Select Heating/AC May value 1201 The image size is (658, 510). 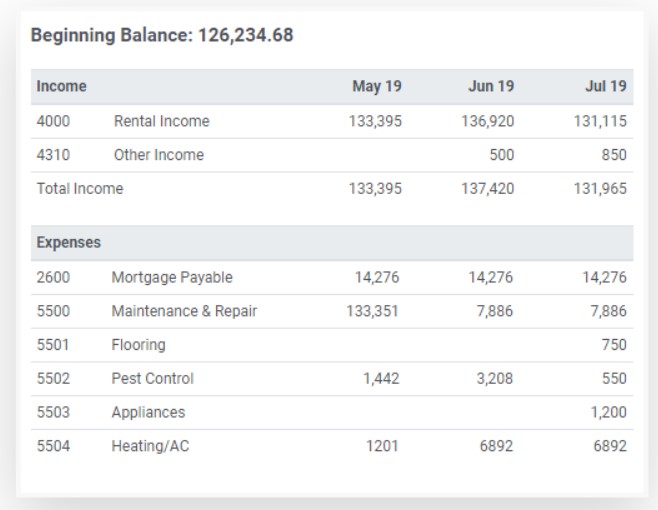(x=382, y=446)
